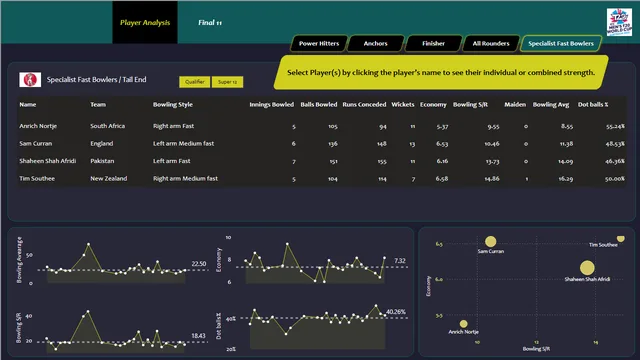
Task: Sort by Wickets column header
Action: (x=402, y=104)
